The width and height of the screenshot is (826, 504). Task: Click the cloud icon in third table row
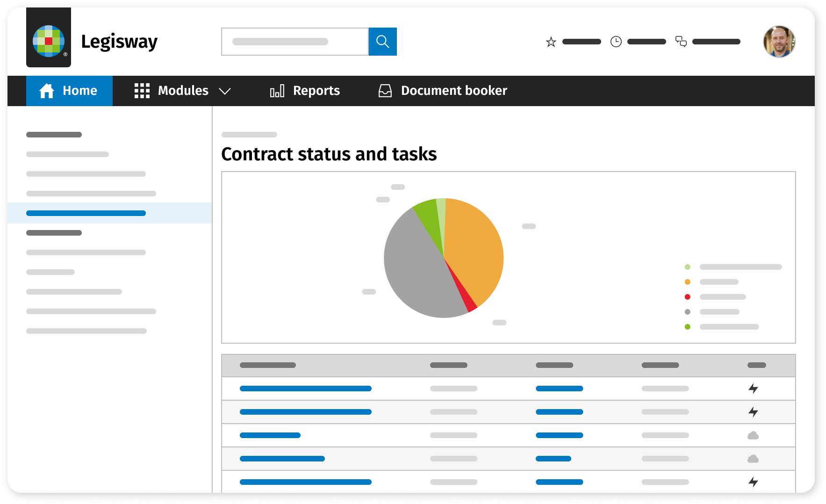(753, 435)
